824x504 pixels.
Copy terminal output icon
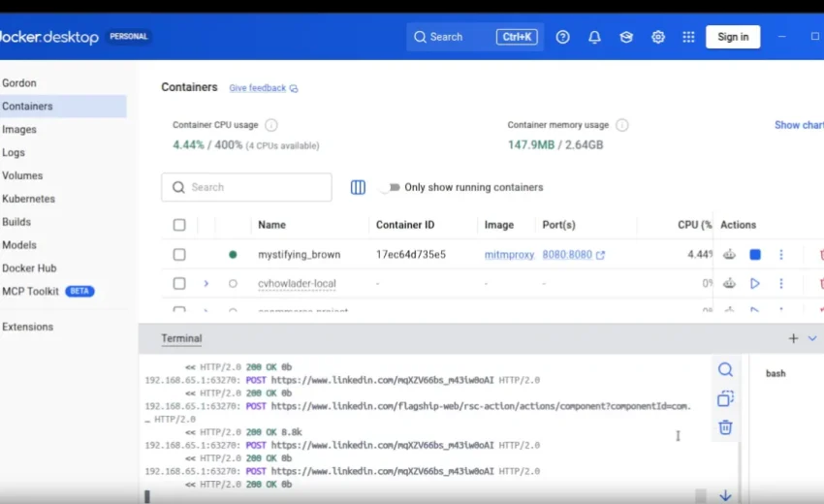725,398
